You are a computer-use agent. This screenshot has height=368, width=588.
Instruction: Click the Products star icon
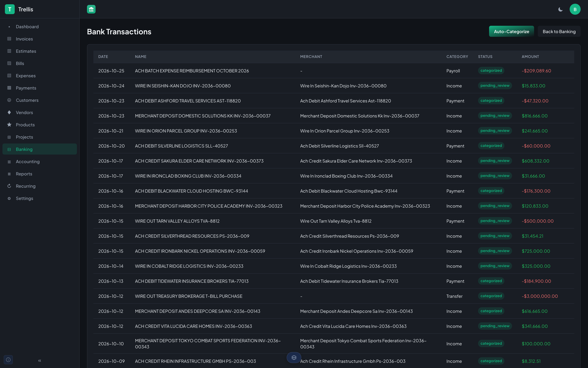tap(9, 125)
